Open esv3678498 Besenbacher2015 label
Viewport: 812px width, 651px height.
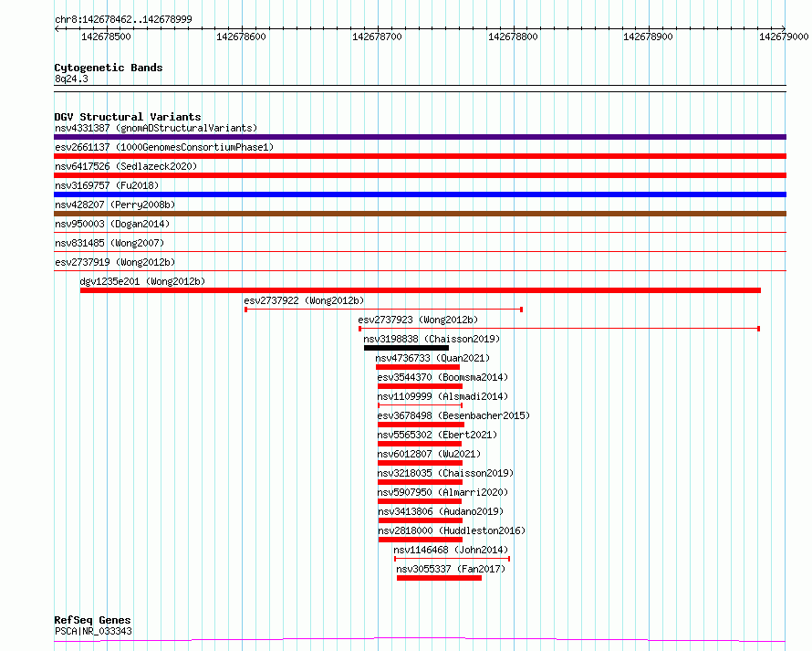click(x=453, y=415)
